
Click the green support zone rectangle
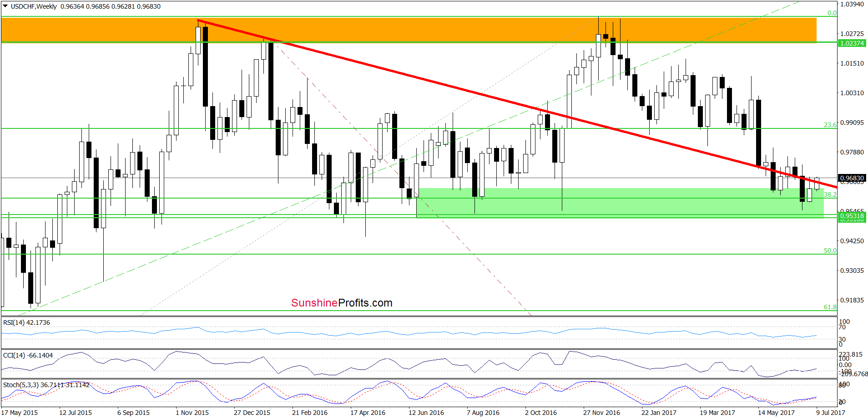coord(620,203)
